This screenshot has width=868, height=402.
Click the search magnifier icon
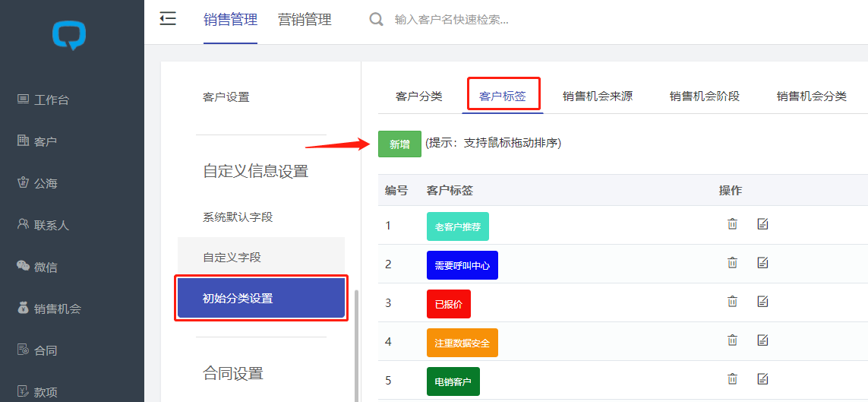click(x=377, y=20)
